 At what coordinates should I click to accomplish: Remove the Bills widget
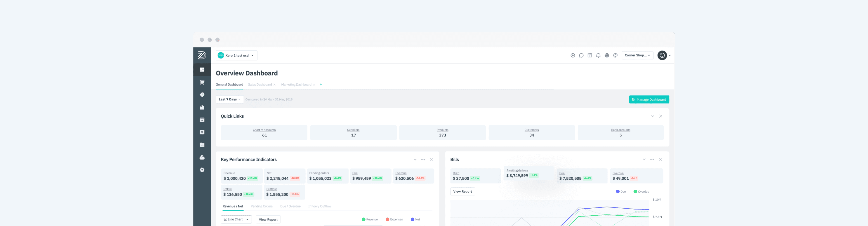click(660, 159)
